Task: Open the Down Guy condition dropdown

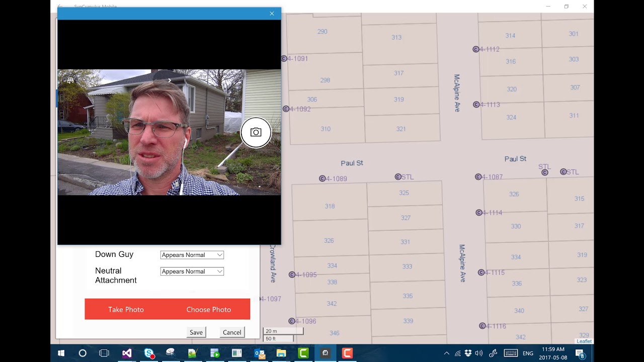Action: pyautogui.click(x=192, y=255)
